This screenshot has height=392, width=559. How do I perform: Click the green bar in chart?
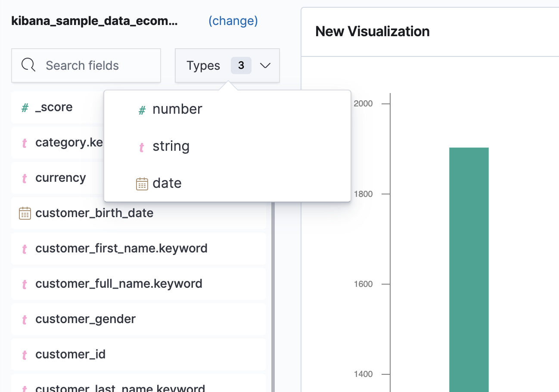click(469, 267)
